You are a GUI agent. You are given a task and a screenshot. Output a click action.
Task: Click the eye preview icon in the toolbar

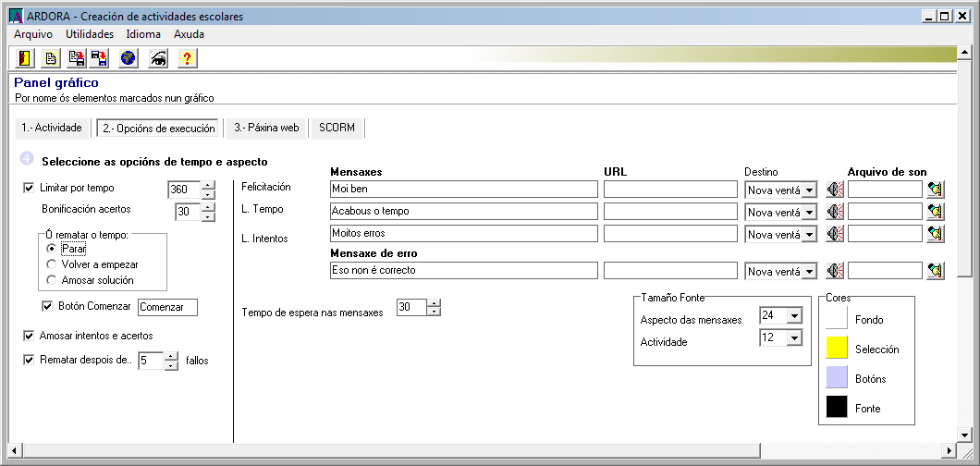157,58
